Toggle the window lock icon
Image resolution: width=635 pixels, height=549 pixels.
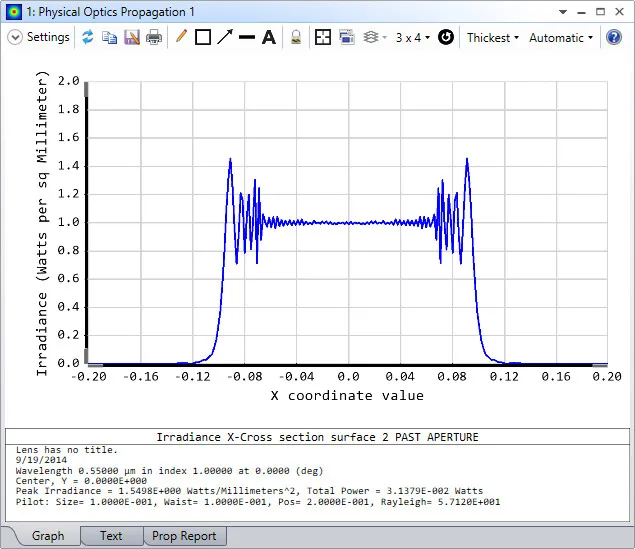pyautogui.click(x=296, y=38)
